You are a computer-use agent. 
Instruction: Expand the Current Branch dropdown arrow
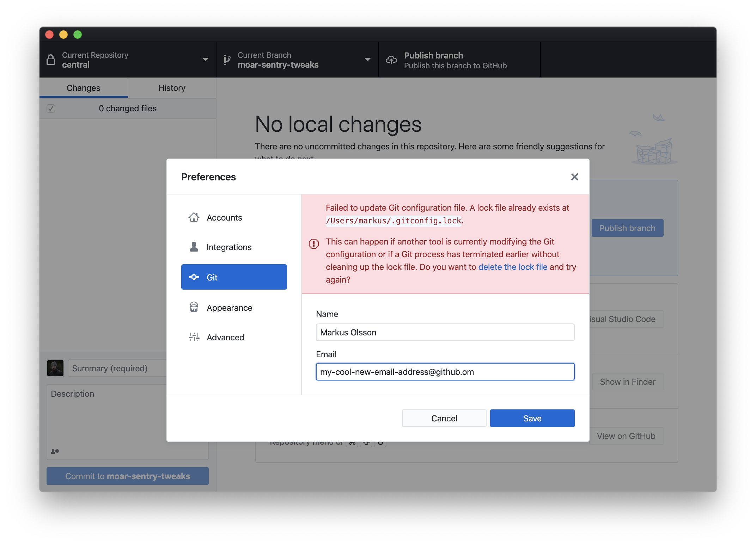pyautogui.click(x=368, y=60)
